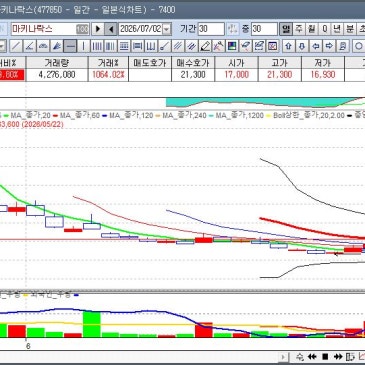
Task: Click the previous stock left-arrow button
Action: tap(111, 29)
